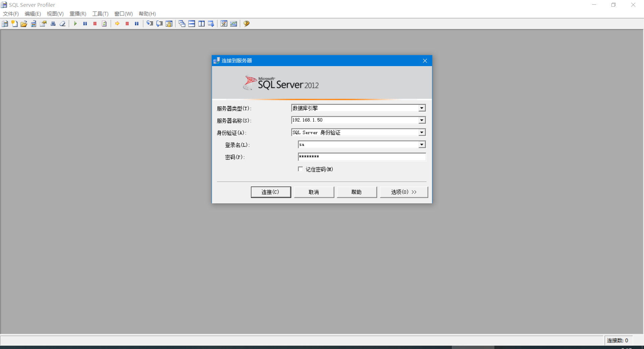Screen dimensions: 644x349
Task: Click the Clear Trace Window eraser icon
Action: [62, 23]
